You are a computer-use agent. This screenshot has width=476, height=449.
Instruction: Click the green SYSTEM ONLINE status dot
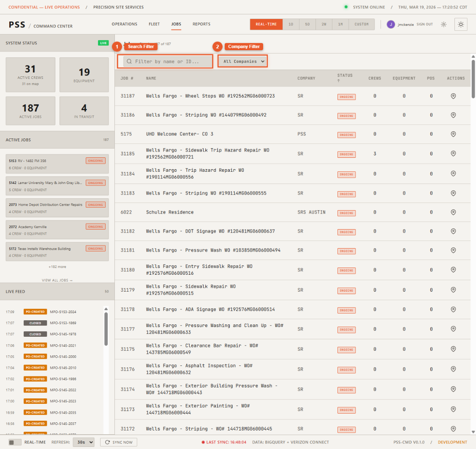pyautogui.click(x=347, y=7)
